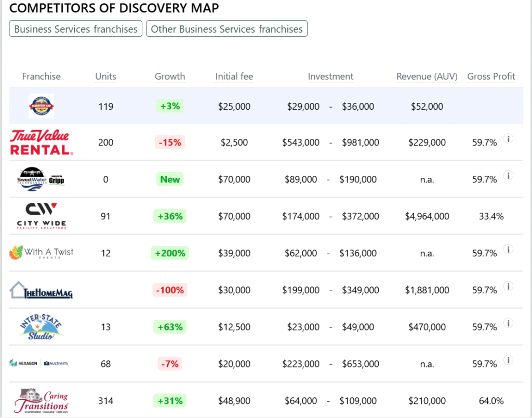Select the 33.4% gross profit value
This screenshot has width=532, height=418.
(491, 216)
